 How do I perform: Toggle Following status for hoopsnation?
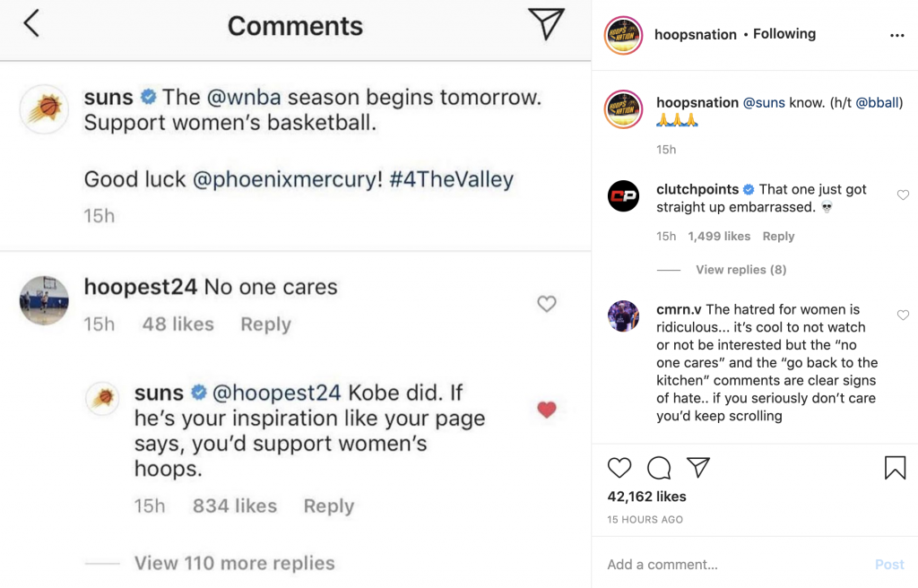784,33
